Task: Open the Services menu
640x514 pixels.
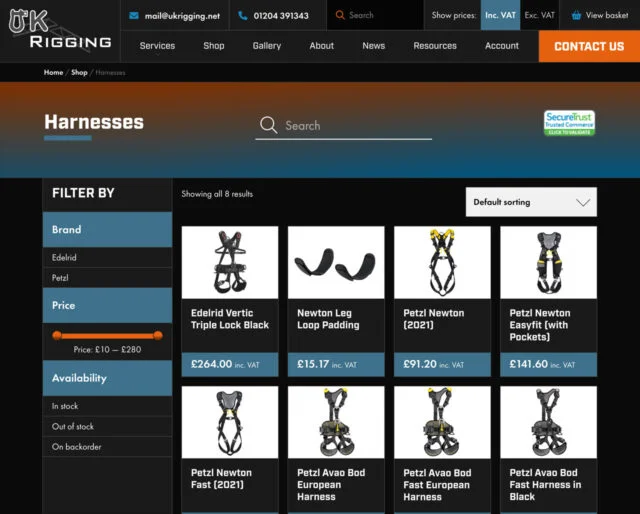Action: pos(157,46)
